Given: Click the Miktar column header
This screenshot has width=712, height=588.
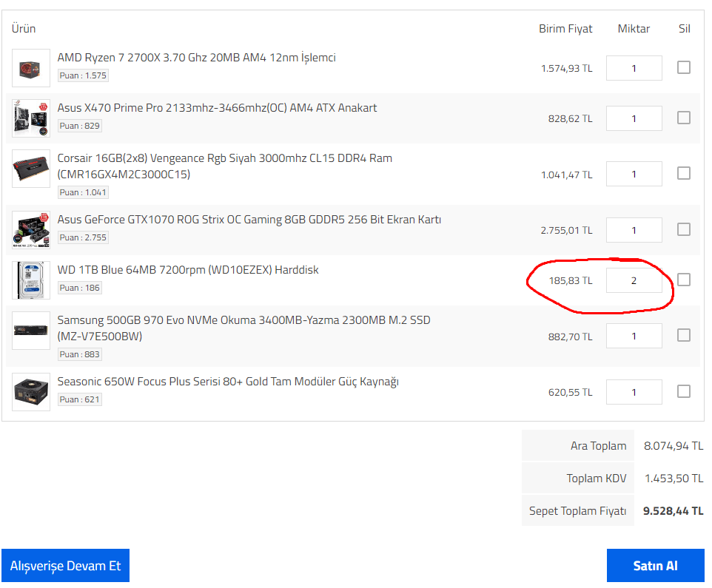Looking at the screenshot, I should tap(634, 29).
